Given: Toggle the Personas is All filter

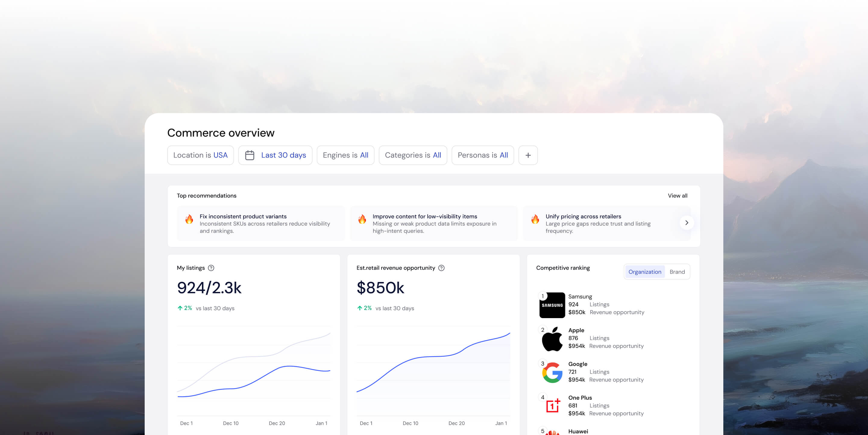Looking at the screenshot, I should (483, 155).
